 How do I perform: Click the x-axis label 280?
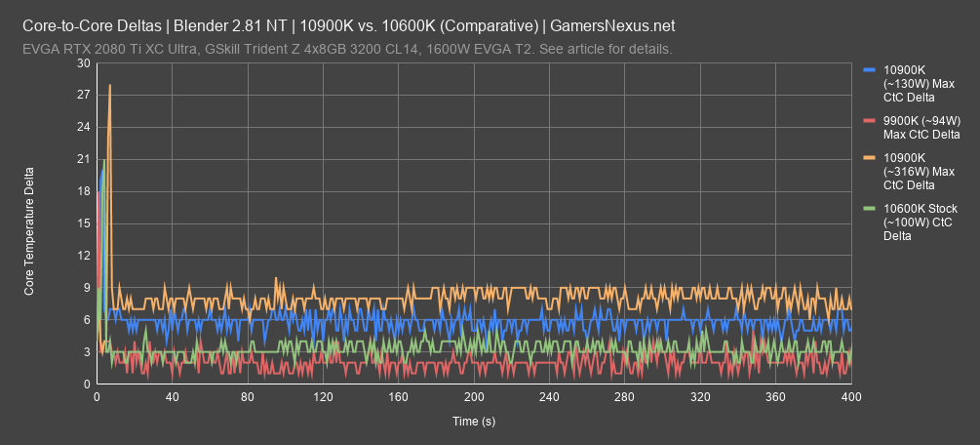coord(625,396)
